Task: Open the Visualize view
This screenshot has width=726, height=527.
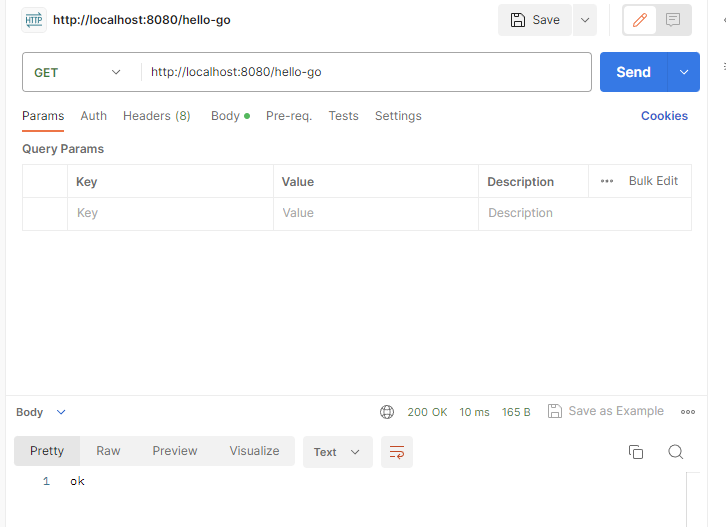Action: [254, 451]
